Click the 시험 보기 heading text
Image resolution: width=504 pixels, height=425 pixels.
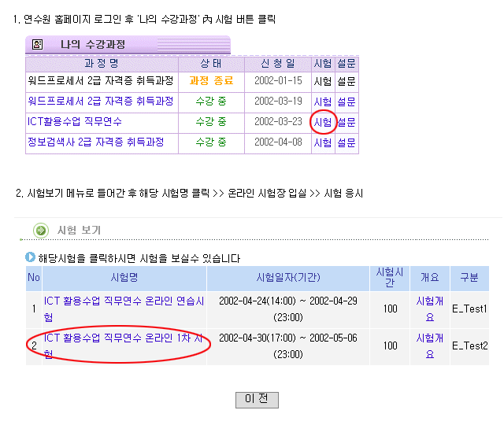pyautogui.click(x=79, y=231)
